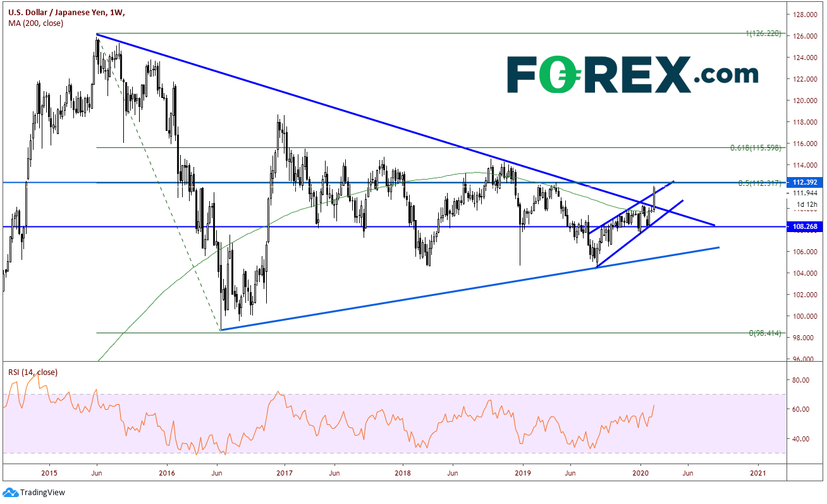
Task: Click the 128.000 price axis tick
Action: pos(805,15)
